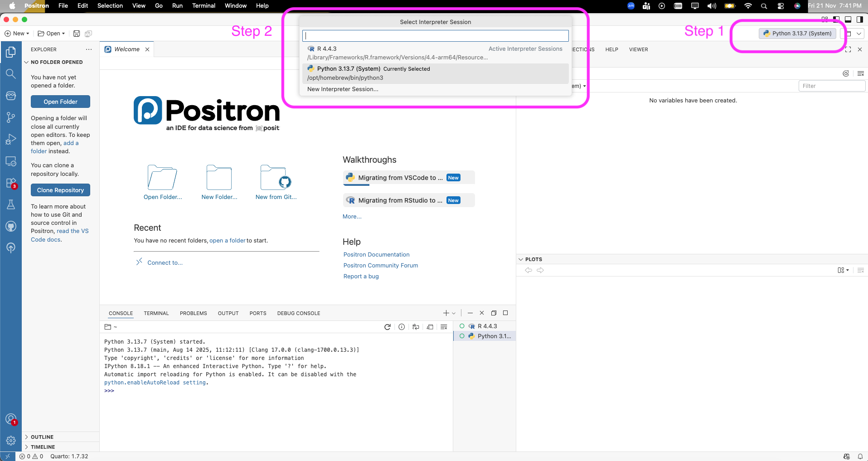Open the Source Control view
The height and width of the screenshot is (461, 868).
[x=10, y=117]
